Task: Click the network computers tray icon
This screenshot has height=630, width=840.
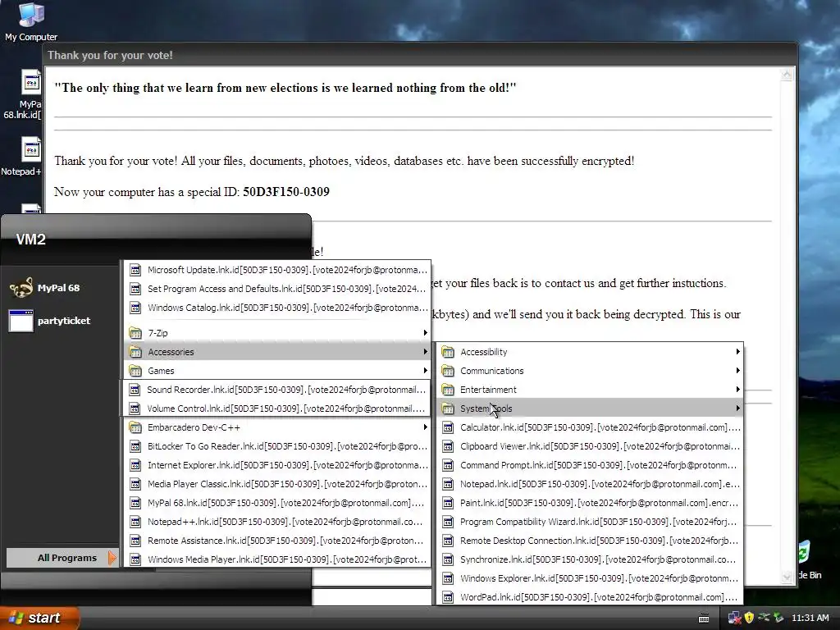Action: [734, 618]
